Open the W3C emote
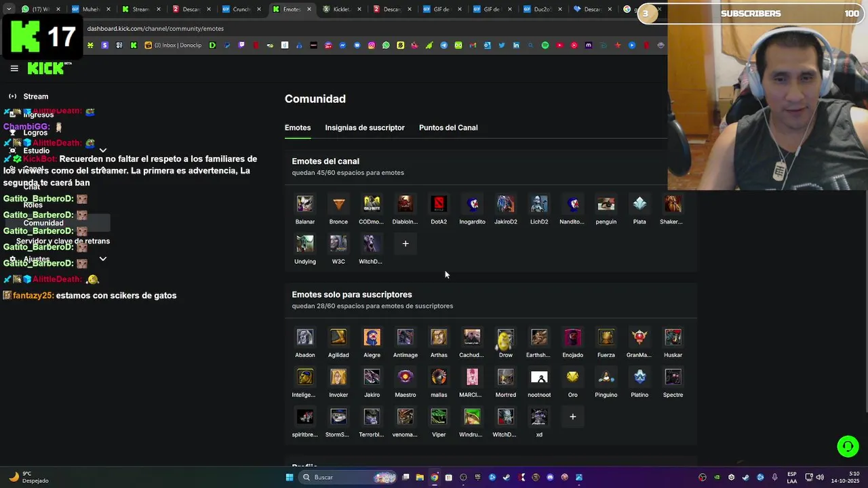Image resolution: width=868 pixels, height=488 pixels. tap(338, 243)
